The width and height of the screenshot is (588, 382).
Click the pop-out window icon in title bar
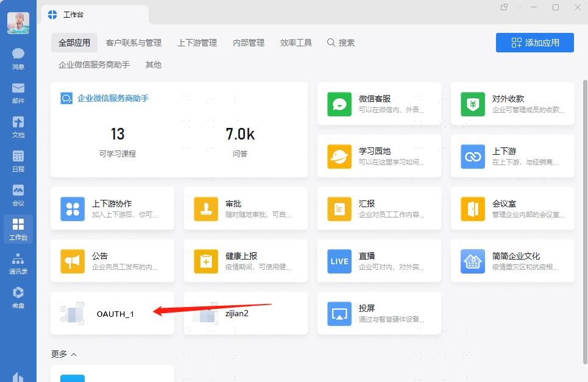pyautogui.click(x=504, y=7)
